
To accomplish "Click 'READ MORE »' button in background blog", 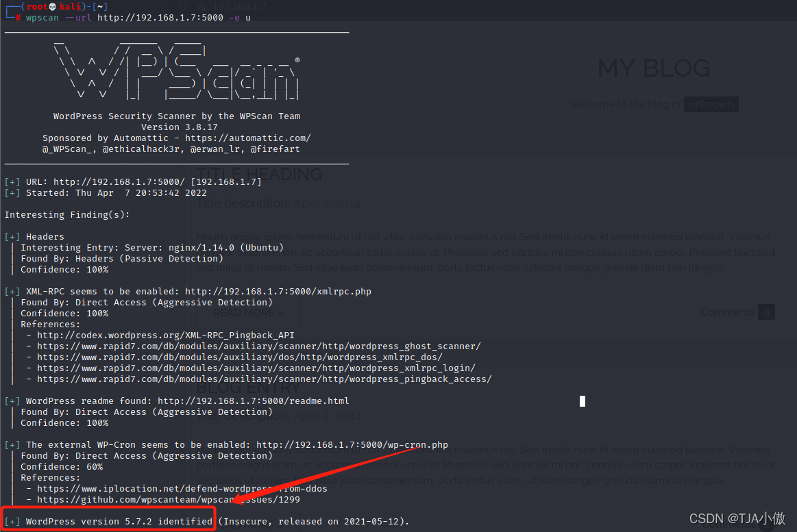I will point(248,313).
